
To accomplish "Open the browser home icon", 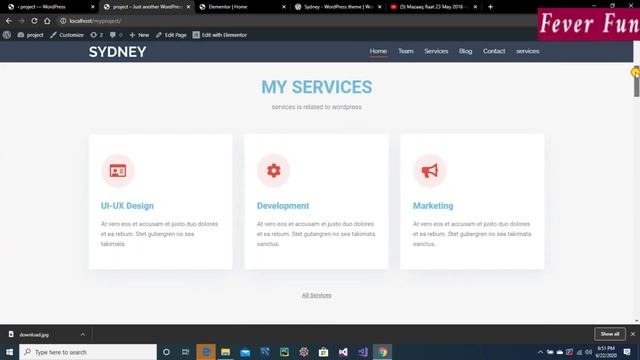I will (x=47, y=21).
